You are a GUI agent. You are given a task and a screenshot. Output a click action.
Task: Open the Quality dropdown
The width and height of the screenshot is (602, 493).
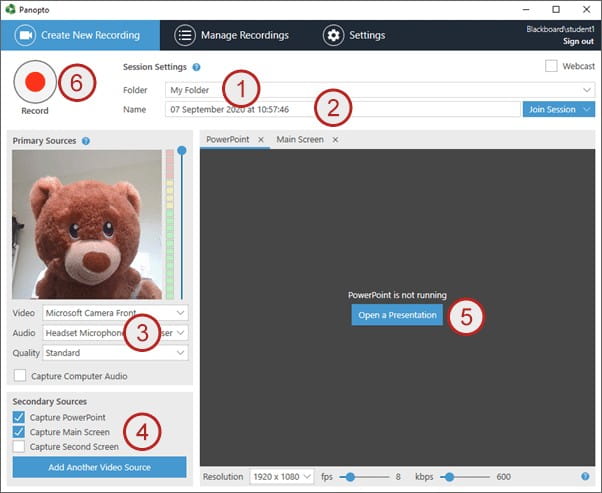click(x=115, y=352)
